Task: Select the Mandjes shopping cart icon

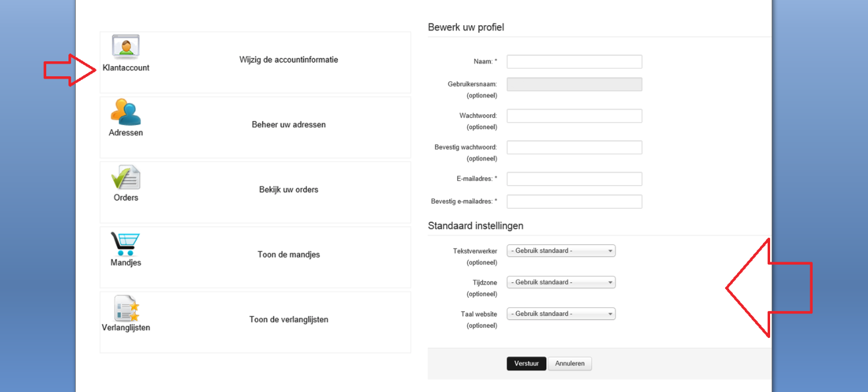Action: point(126,244)
